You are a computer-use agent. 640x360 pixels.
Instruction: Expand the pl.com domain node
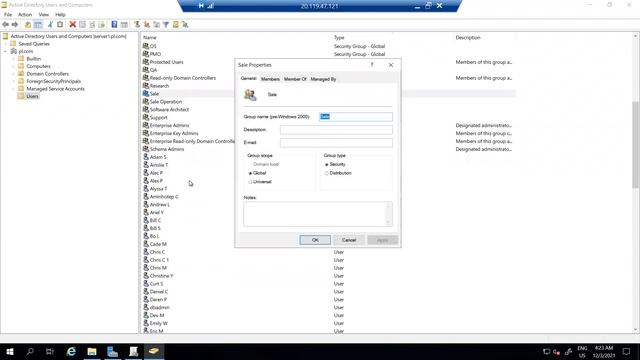6,51
